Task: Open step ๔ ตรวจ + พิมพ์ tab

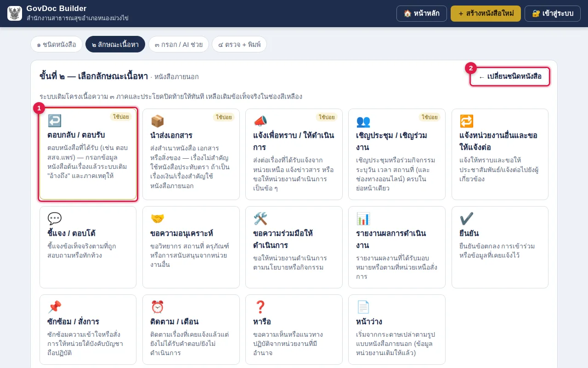Action: coord(239,44)
